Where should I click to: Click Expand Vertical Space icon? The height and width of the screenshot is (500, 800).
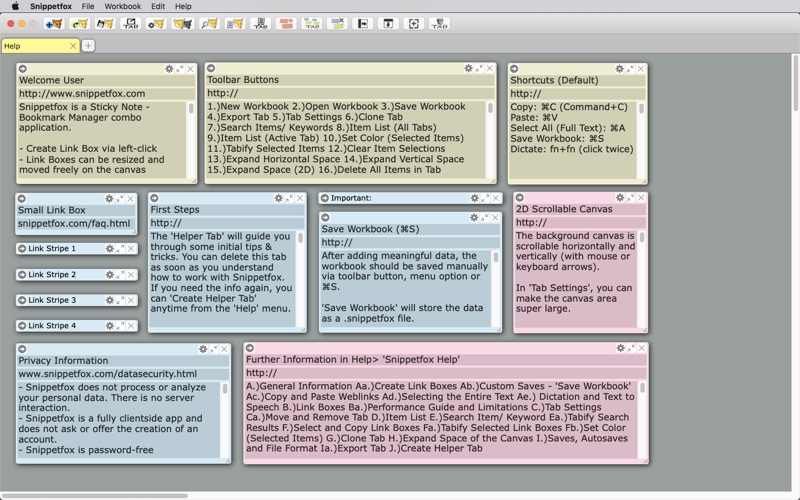pos(388,23)
